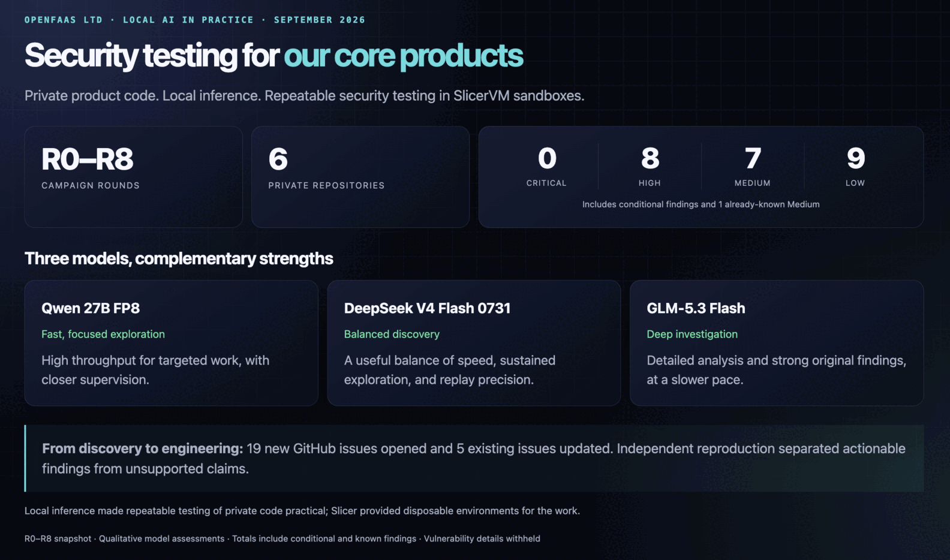Click the 'our core products' teal heading text
This screenshot has height=560, width=950.
[x=403, y=55]
